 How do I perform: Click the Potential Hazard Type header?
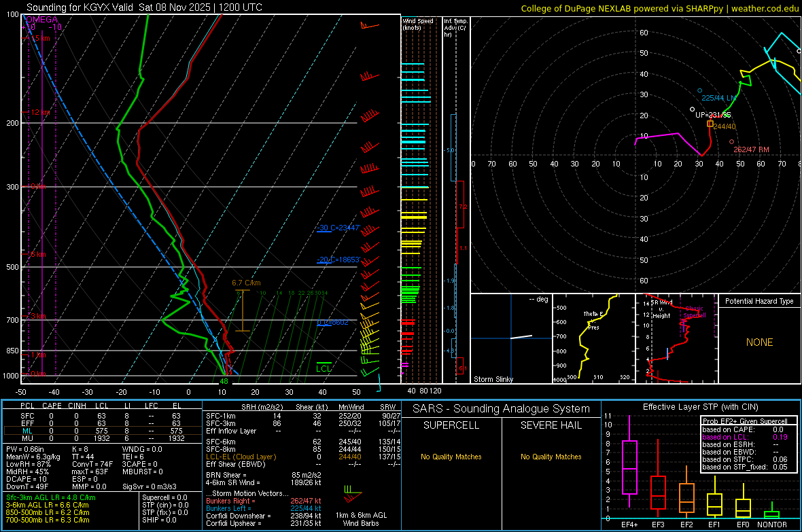click(759, 301)
